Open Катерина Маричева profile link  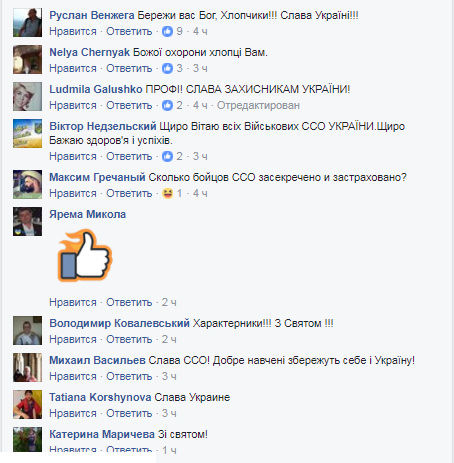tap(102, 434)
